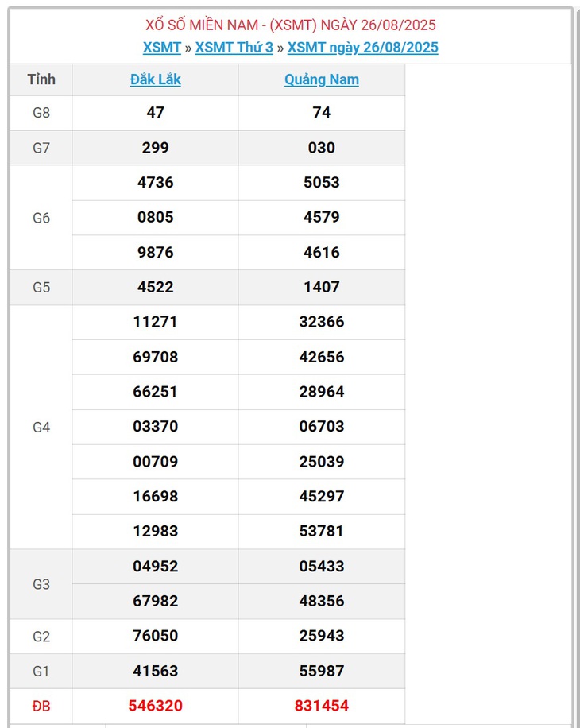The height and width of the screenshot is (728, 580).
Task: Click the Đắk Lắk G5 number 4522
Action: (156, 287)
